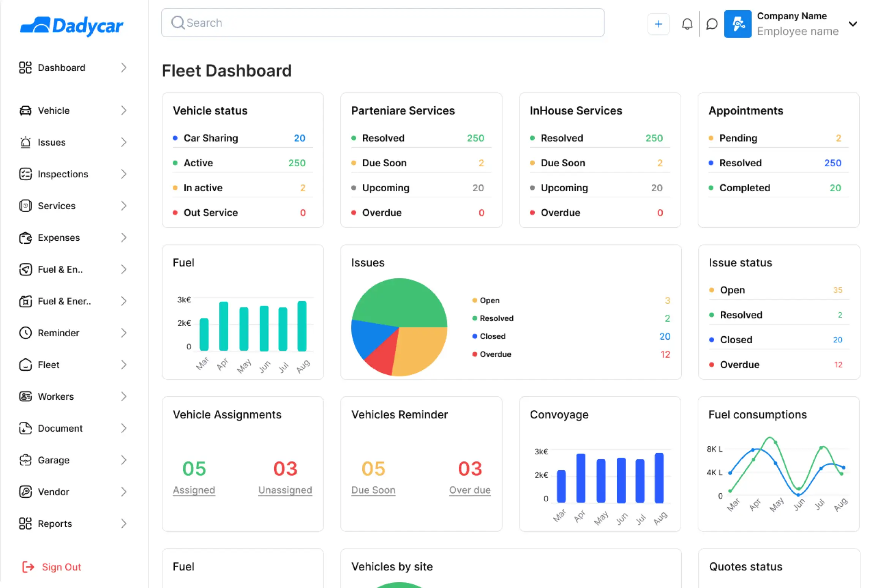The width and height of the screenshot is (875, 588).
Task: Click Employee name text in header
Action: point(798,31)
